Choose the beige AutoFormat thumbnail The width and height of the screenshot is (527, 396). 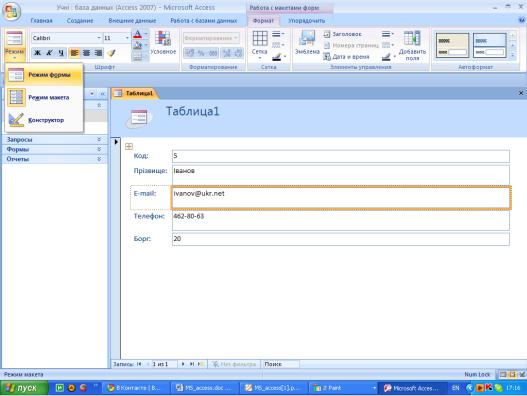click(452, 45)
